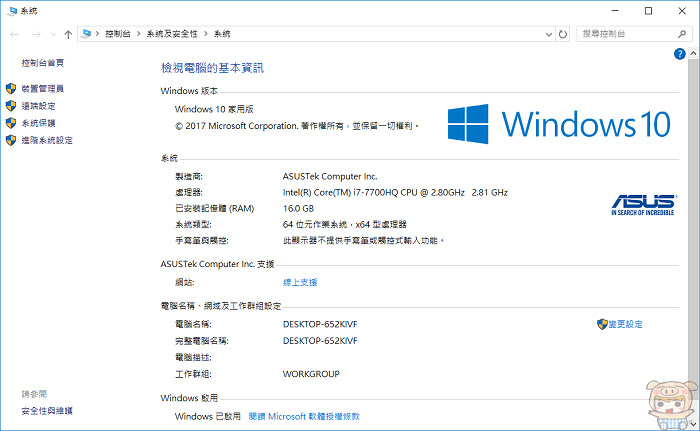Viewport: 700px width, 431px height.
Task: Click the magnifier search icon
Action: click(x=682, y=34)
